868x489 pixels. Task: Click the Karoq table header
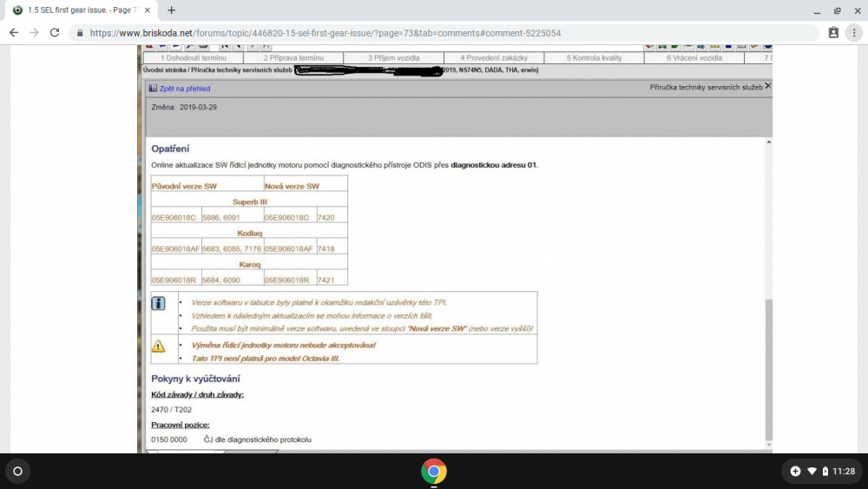pos(250,264)
